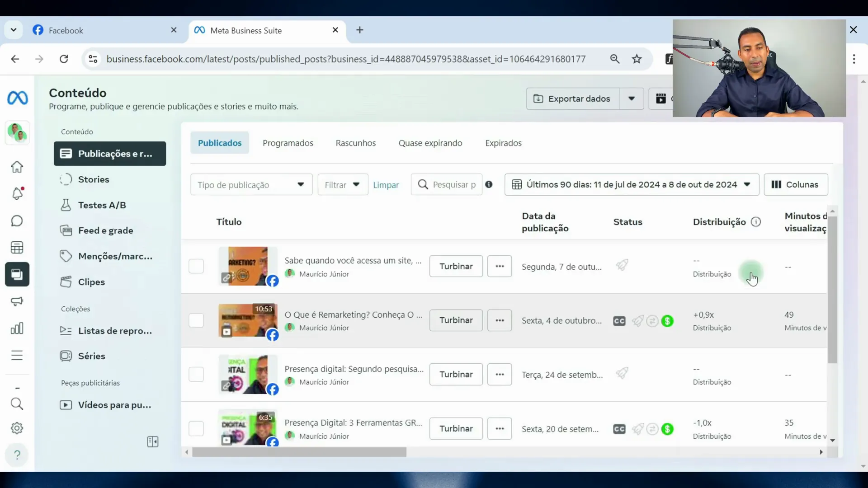Open notifications bell in left rail

pyautogui.click(x=17, y=193)
